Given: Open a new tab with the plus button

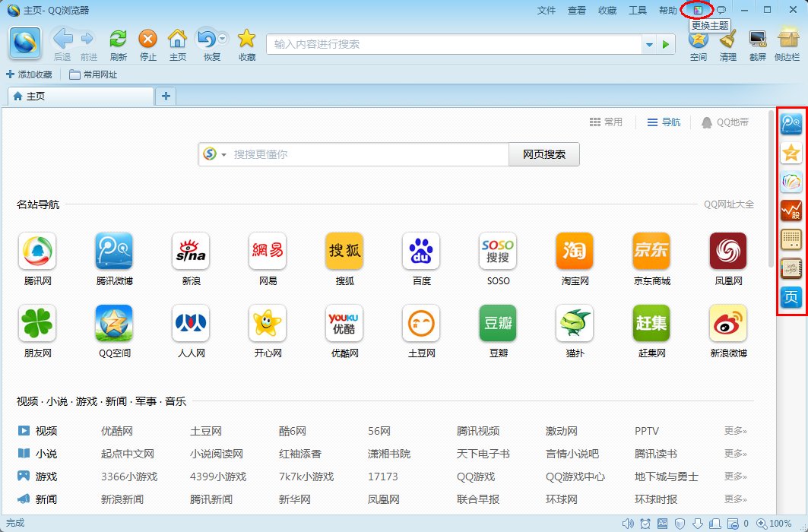Looking at the screenshot, I should click(x=166, y=96).
